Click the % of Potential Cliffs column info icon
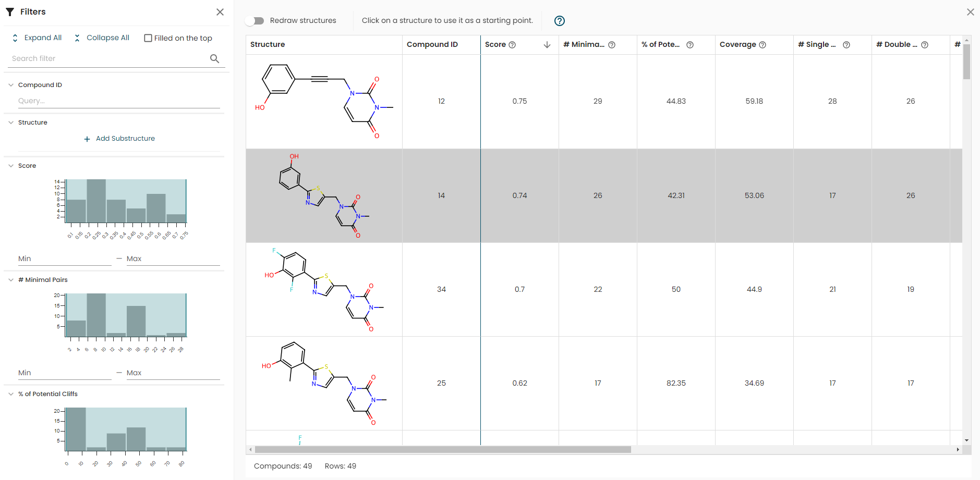 coord(690,45)
